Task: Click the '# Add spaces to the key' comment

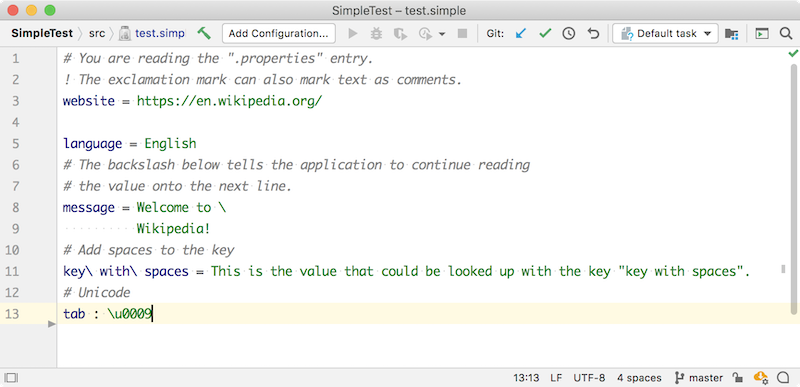Action: point(148,250)
